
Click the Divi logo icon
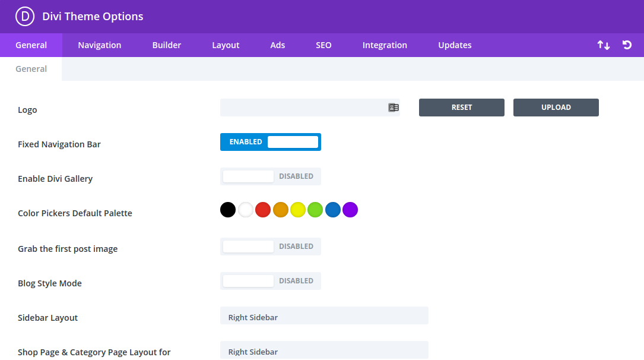(25, 17)
